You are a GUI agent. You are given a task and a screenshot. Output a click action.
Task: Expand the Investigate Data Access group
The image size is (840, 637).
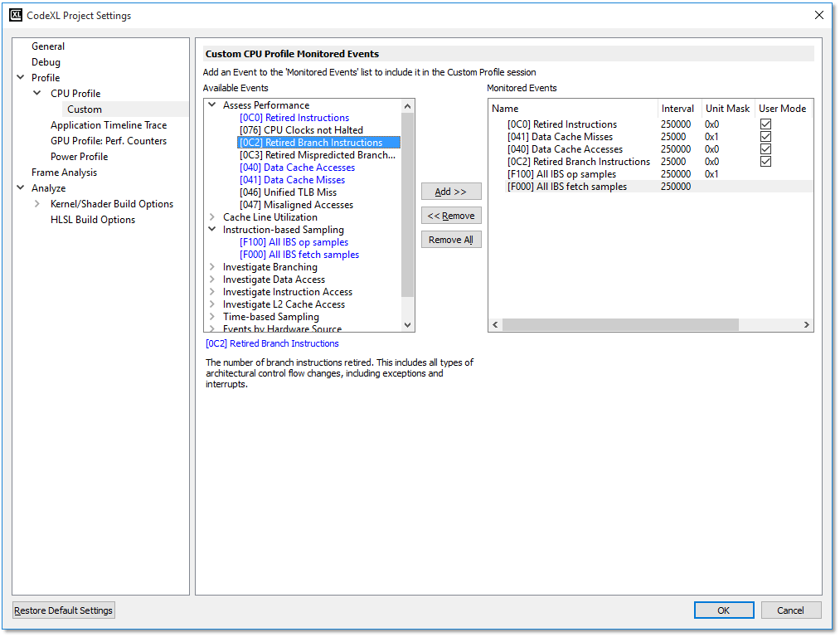click(212, 280)
